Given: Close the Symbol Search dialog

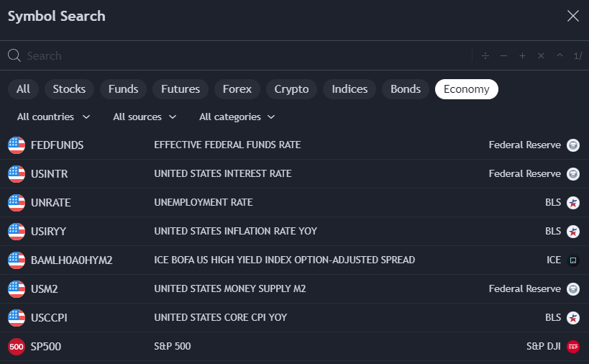Looking at the screenshot, I should (572, 16).
